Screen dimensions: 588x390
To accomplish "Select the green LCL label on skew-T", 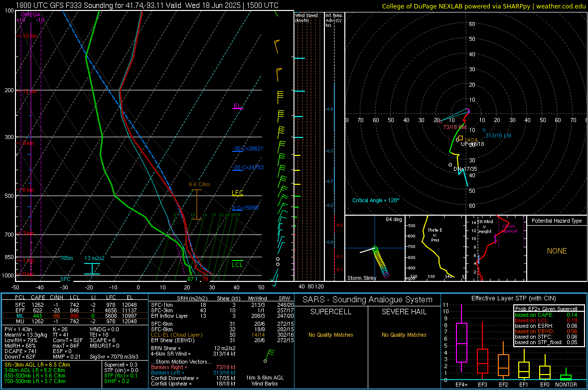I will [x=237, y=265].
